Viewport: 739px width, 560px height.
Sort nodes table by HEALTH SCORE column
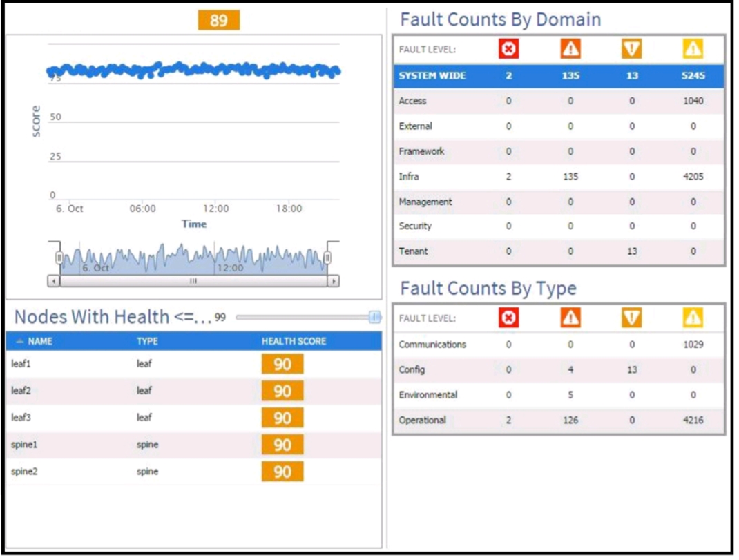(x=294, y=341)
